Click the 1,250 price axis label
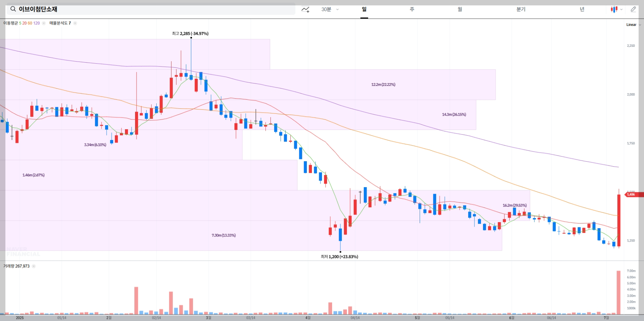Image resolution: width=644 pixels, height=321 pixels. pos(631,240)
